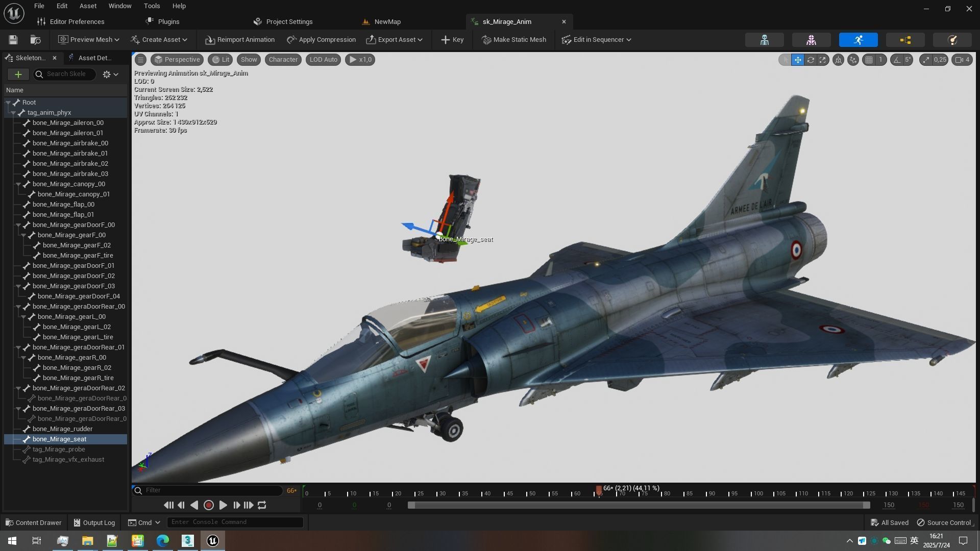The width and height of the screenshot is (980, 551).
Task: Open the File menu
Action: [x=39, y=6]
